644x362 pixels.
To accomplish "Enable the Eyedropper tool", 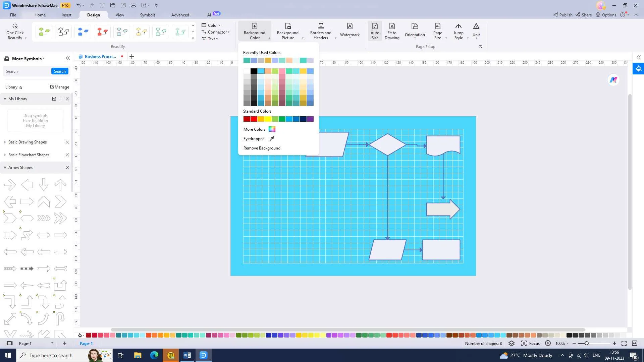I will point(258,138).
